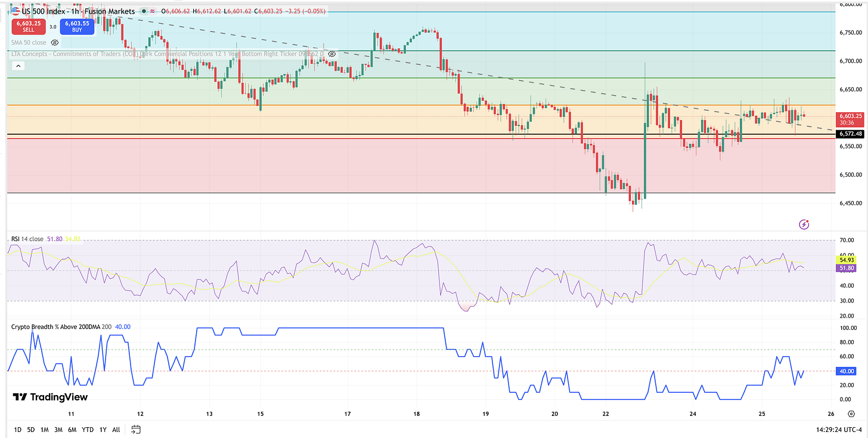The height and width of the screenshot is (438, 868).
Task: Select the 1Y time range
Action: point(103,430)
